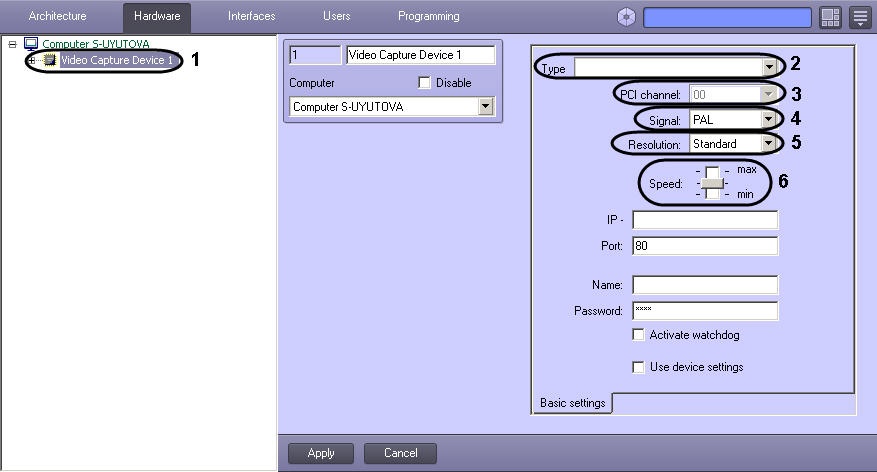
Task: Click the grid layout icon at top right
Action: (x=830, y=17)
